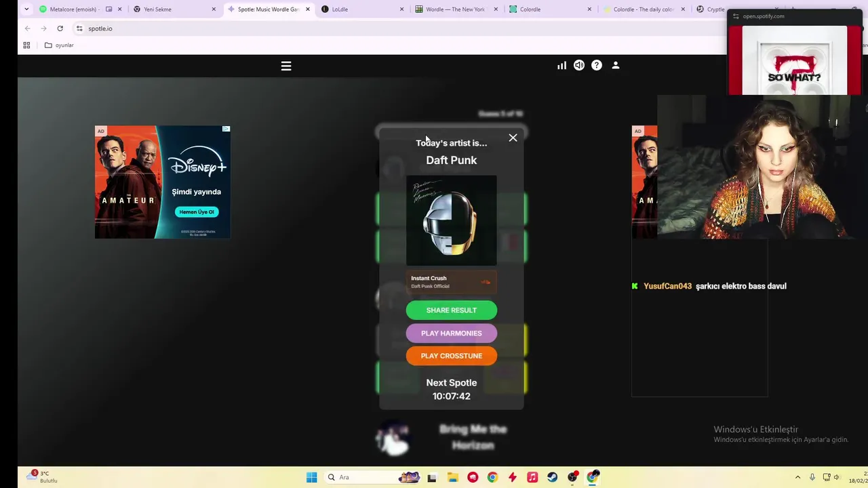The height and width of the screenshot is (488, 868).
Task: Open the OBS icon on the taskbar
Action: 572,477
